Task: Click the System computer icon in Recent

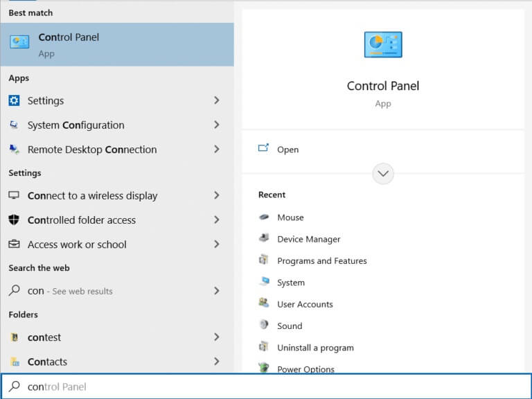Action: coord(264,281)
